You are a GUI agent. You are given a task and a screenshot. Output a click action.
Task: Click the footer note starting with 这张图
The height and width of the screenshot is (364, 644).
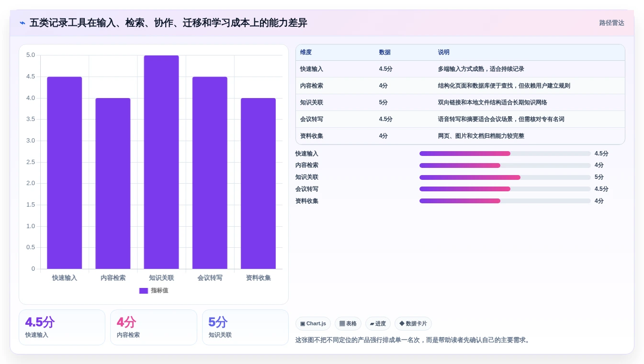[x=413, y=340]
